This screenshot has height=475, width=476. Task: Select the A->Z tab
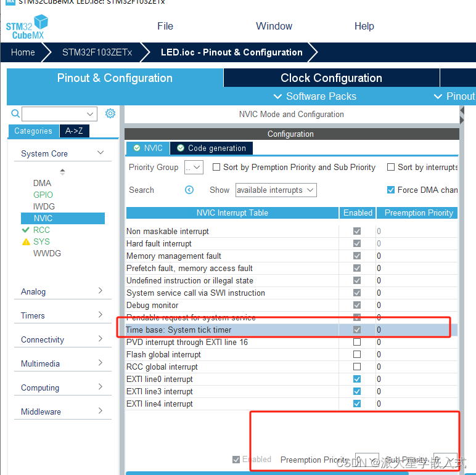(x=74, y=131)
